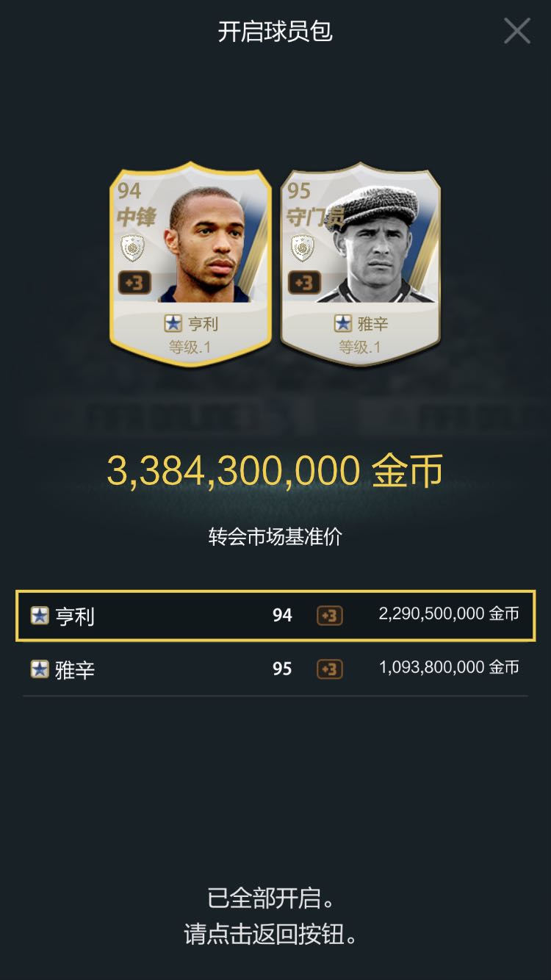
Task: Tap the star icon beside 亨利 in list
Action: coord(40,616)
